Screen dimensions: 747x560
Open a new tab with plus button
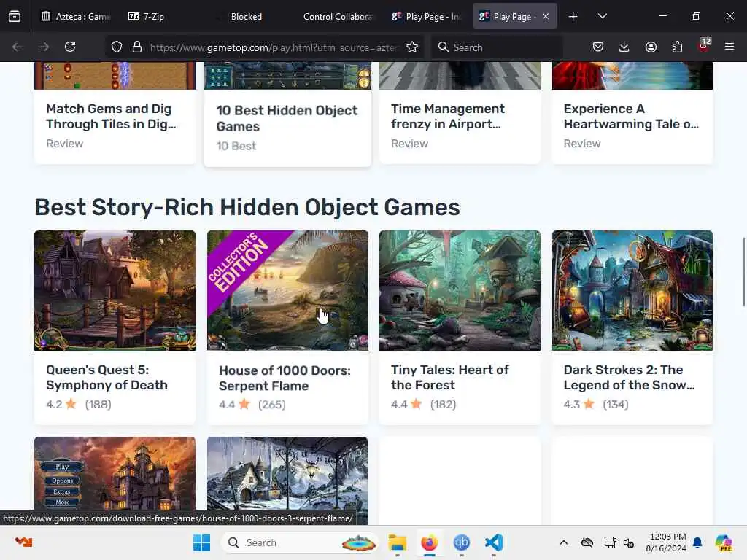click(573, 17)
